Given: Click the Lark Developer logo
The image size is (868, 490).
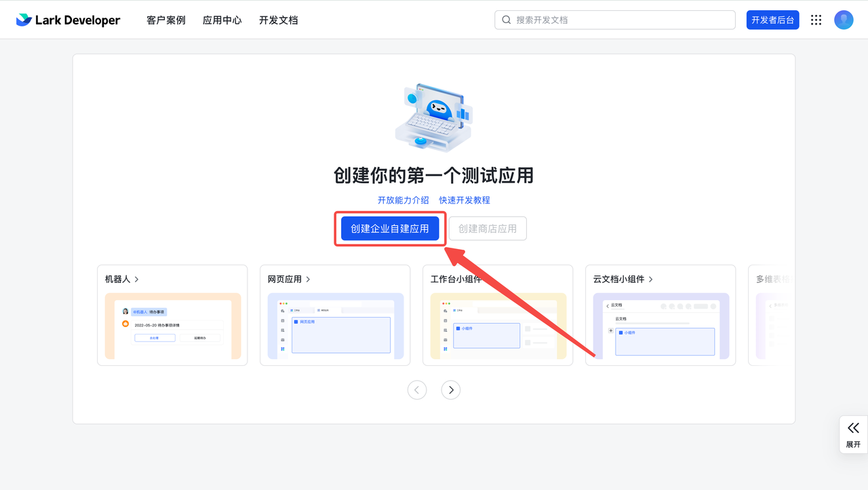Looking at the screenshot, I should click(x=68, y=20).
